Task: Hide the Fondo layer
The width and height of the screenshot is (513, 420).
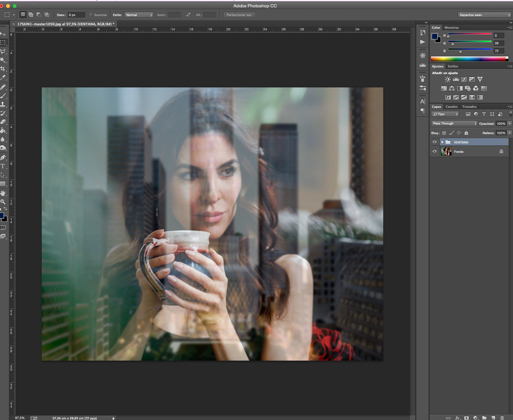Action: 435,151
